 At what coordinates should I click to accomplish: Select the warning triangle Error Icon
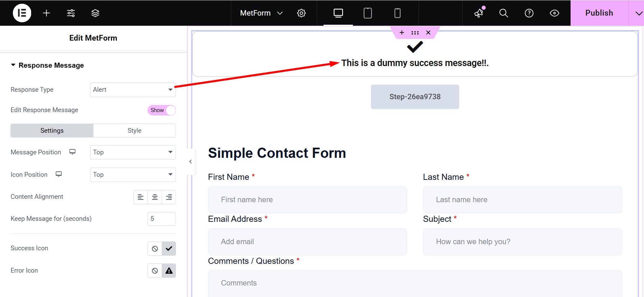tap(169, 271)
